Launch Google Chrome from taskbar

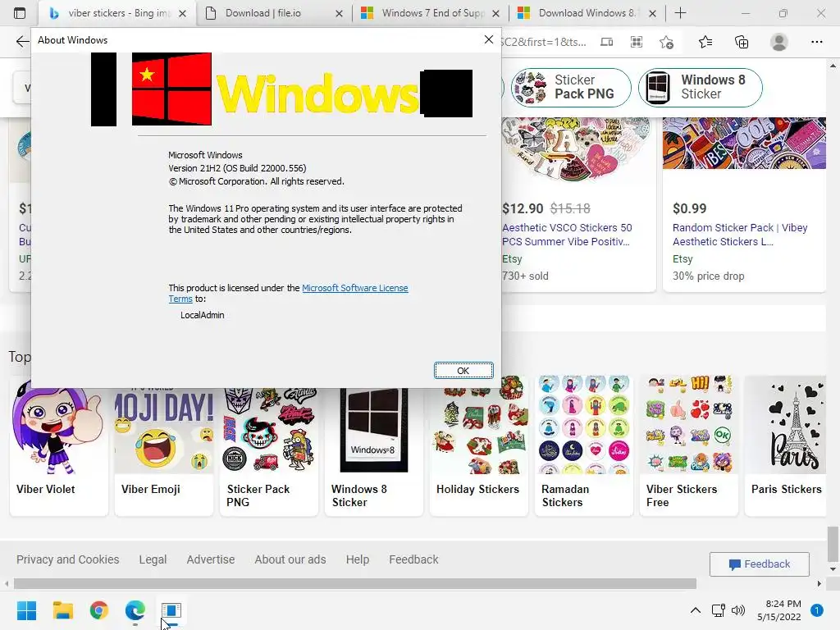click(x=99, y=610)
